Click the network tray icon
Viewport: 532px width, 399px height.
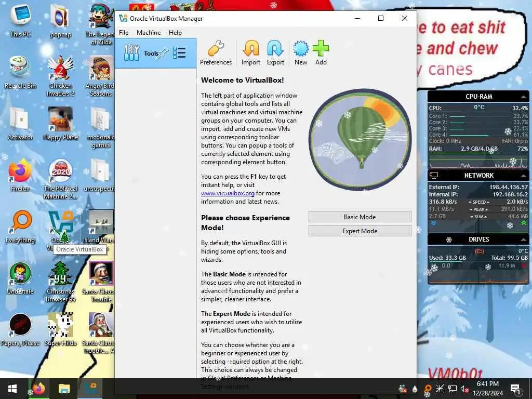click(x=453, y=389)
